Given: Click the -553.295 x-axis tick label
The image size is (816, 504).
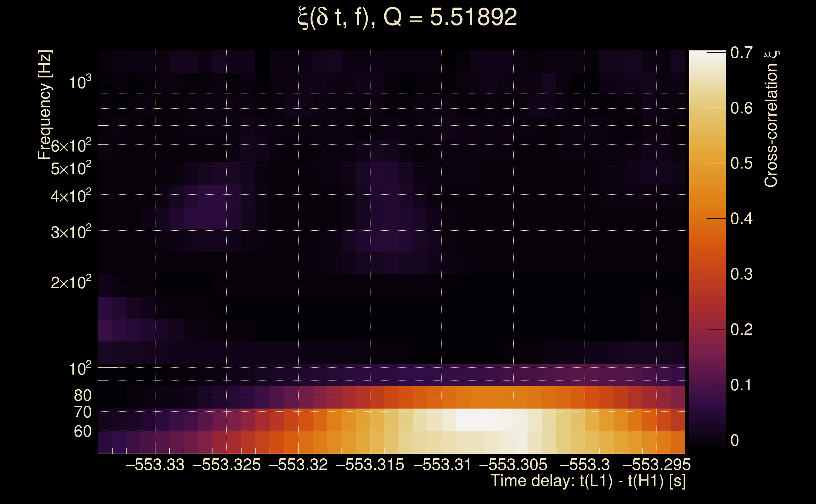Looking at the screenshot, I should click(x=656, y=465).
